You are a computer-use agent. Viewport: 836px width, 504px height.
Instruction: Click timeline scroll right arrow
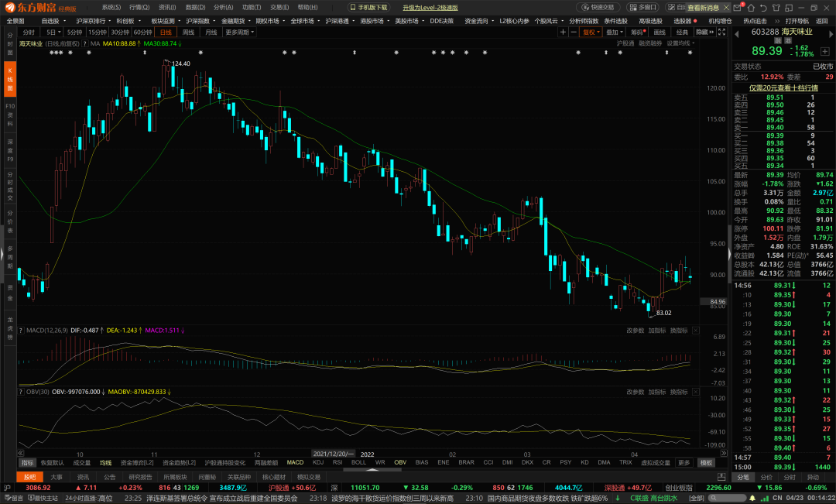pyautogui.click(x=724, y=454)
